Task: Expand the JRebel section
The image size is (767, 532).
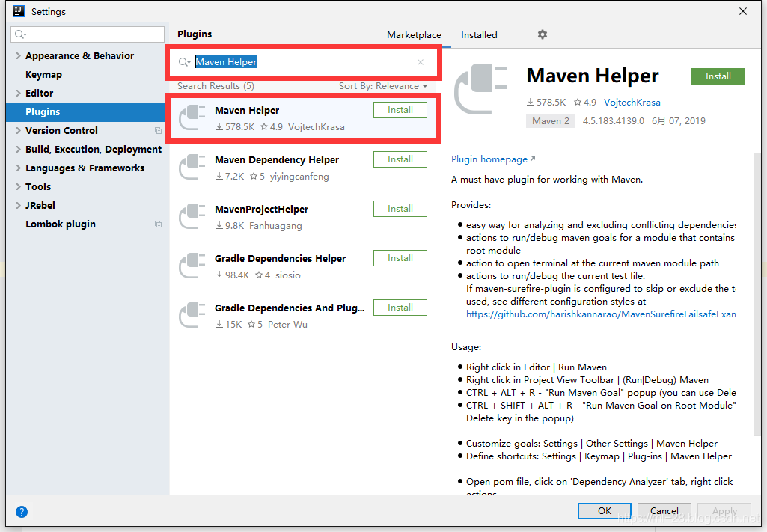Action: pos(18,205)
